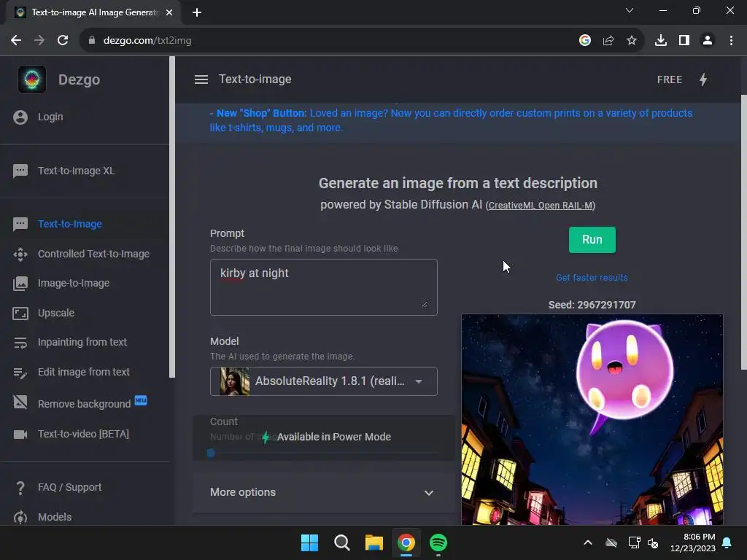
Task: Reload the page with refresh icon
Action: [x=63, y=41]
